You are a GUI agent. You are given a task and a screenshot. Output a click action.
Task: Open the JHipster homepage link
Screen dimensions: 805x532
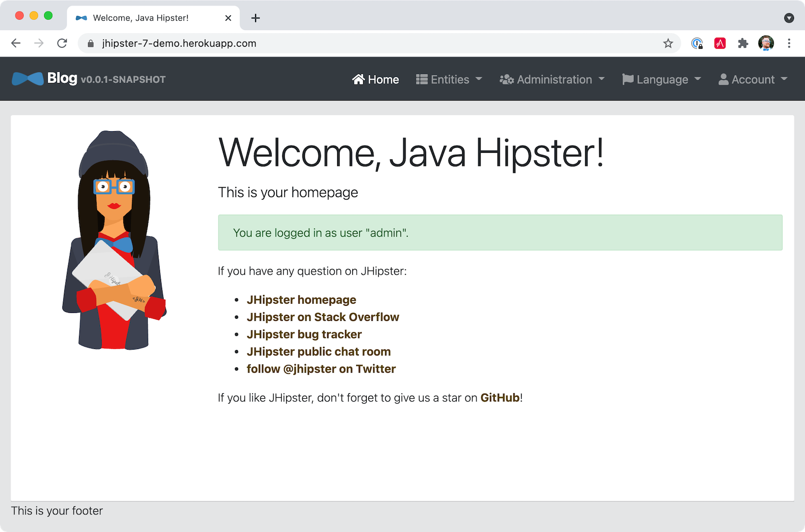(x=301, y=300)
